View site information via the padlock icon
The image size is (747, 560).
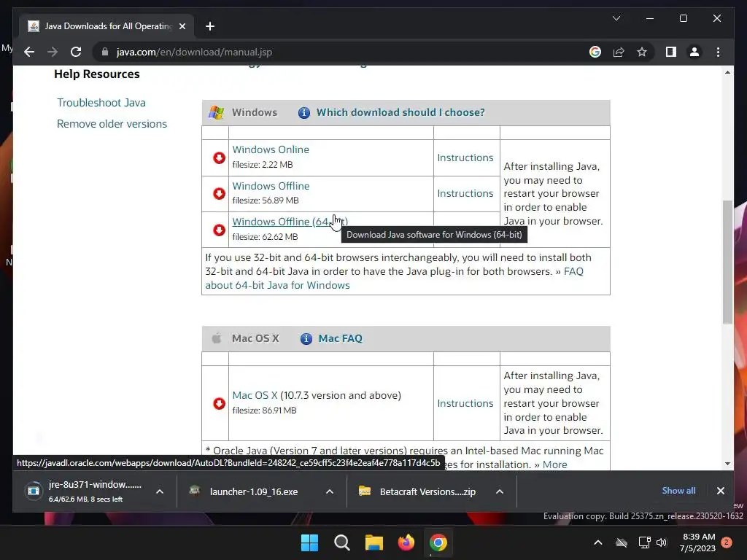(105, 52)
